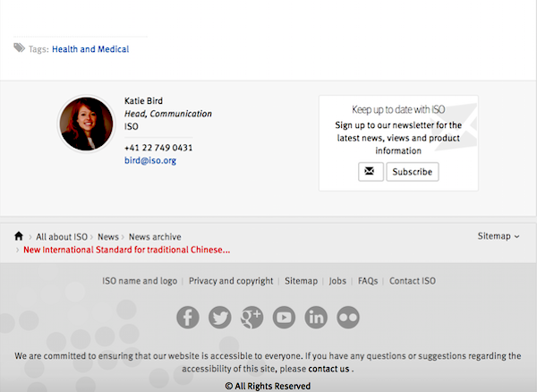Click Katie Bird's profile photo
537x392 pixels.
point(86,124)
